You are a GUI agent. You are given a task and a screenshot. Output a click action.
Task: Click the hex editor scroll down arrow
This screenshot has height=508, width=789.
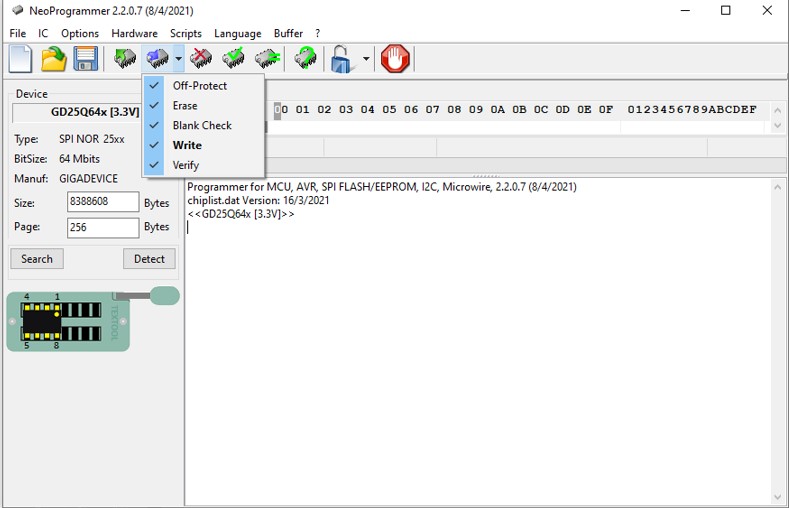point(777,125)
